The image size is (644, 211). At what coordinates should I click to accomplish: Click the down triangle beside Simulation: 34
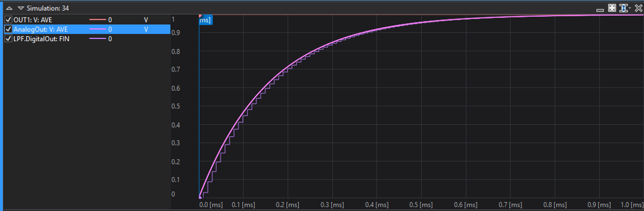pos(21,8)
